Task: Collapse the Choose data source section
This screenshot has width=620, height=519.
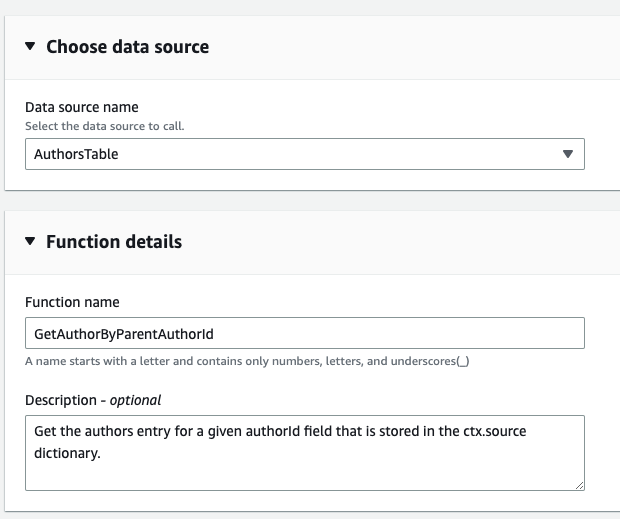Action: 30,47
